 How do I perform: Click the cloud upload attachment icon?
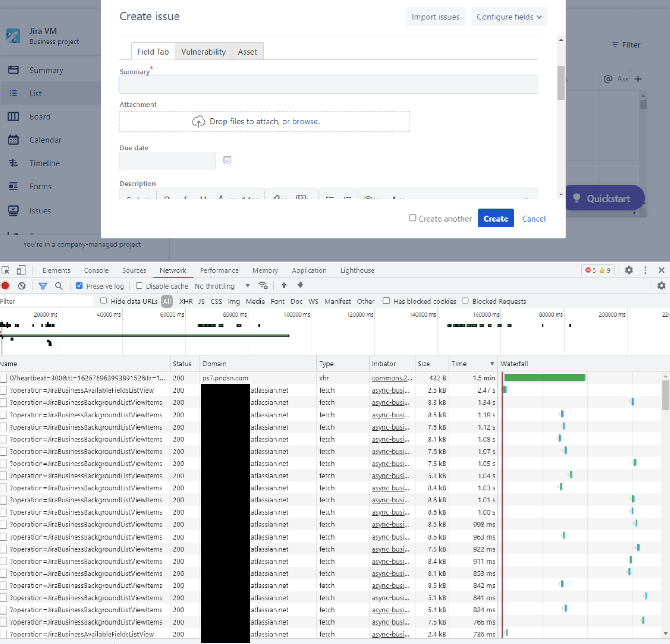click(x=198, y=122)
